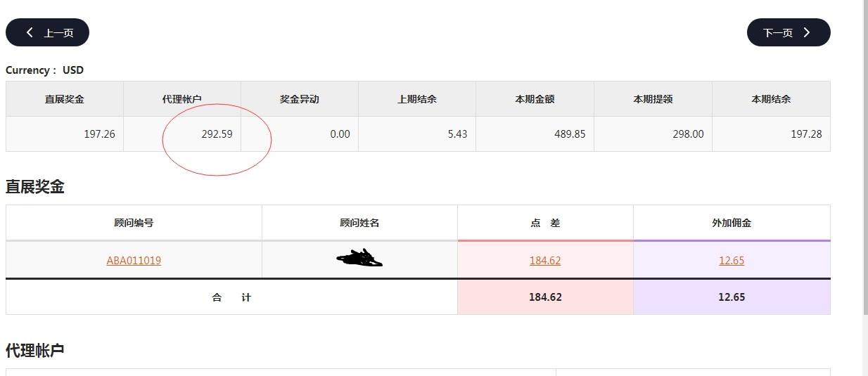
Task: Click the right chevron arrow icon
Action: pos(807,32)
